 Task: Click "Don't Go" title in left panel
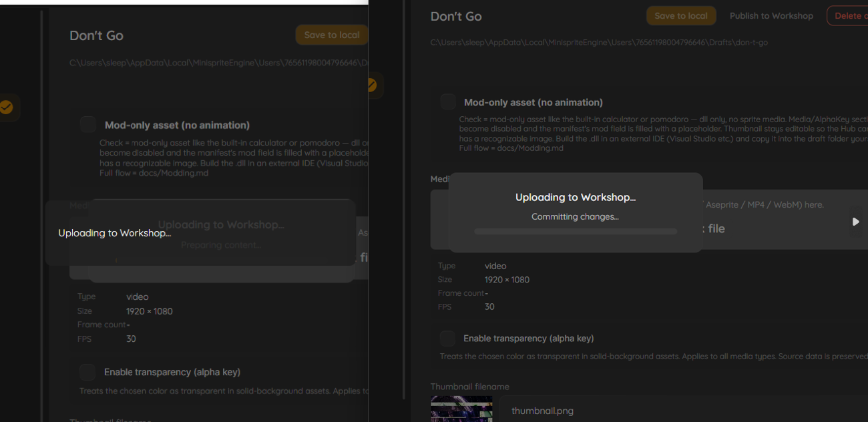(96, 35)
